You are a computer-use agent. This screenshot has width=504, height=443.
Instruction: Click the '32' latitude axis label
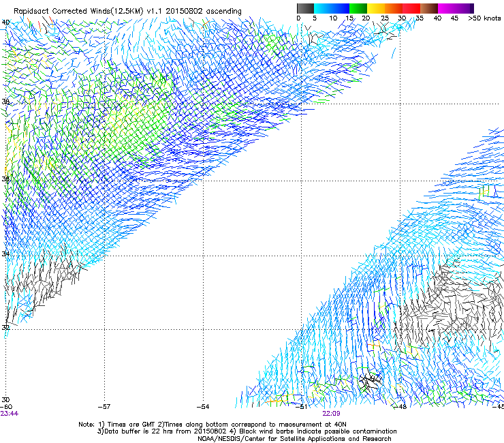pyautogui.click(x=5, y=328)
